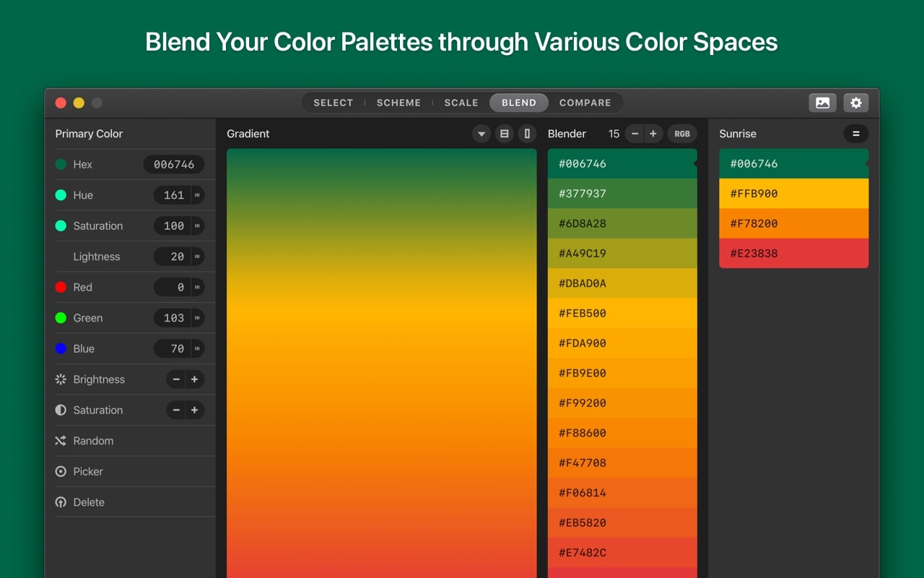Click the Random shuffle icon
This screenshot has height=578, width=924.
point(61,441)
